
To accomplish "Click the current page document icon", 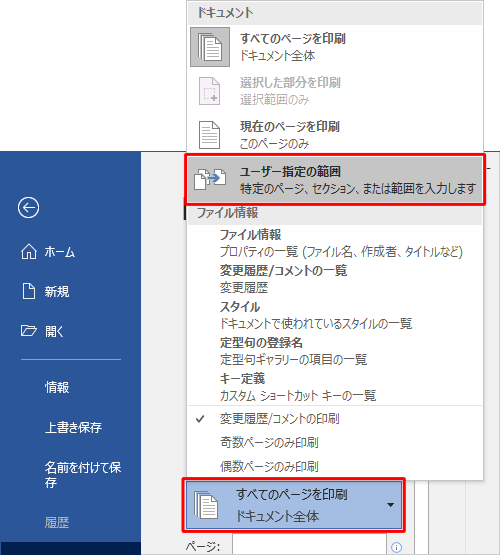I will (x=209, y=135).
